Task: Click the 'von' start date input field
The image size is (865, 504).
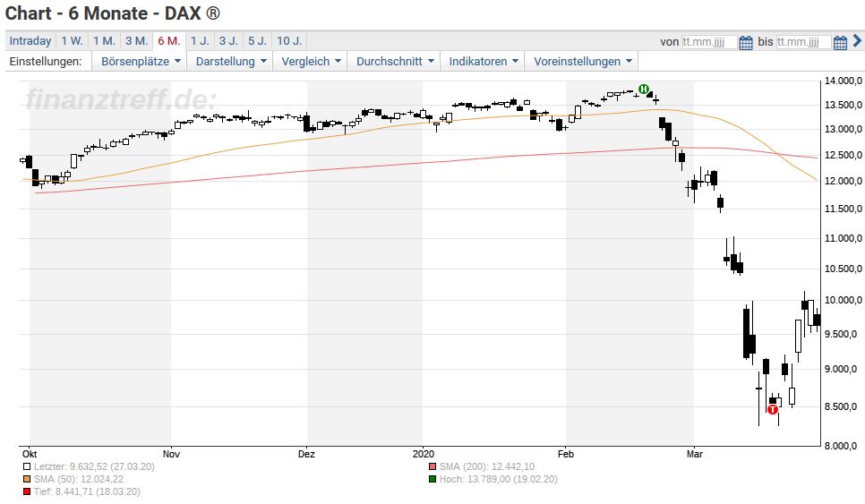Action: click(709, 42)
